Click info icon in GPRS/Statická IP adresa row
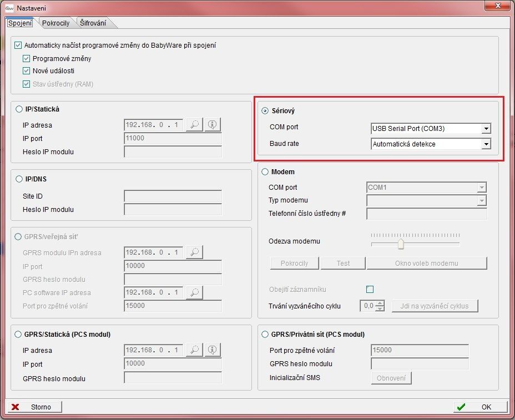The height and width of the screenshot is (420, 515). click(x=212, y=350)
